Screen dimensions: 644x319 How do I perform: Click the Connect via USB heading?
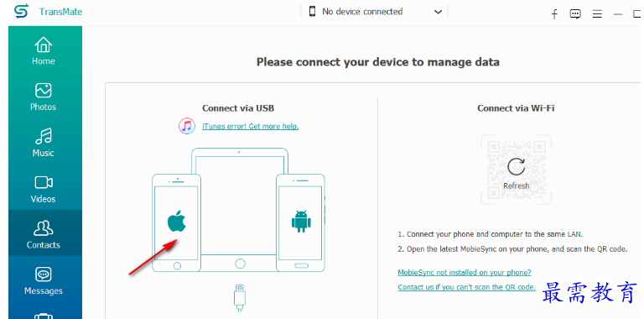238,108
